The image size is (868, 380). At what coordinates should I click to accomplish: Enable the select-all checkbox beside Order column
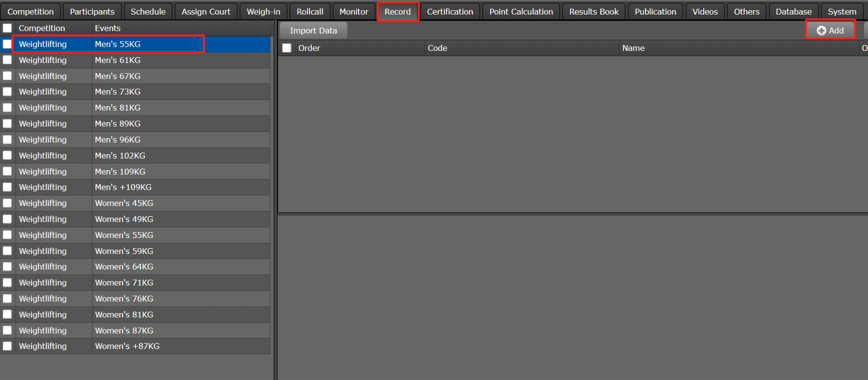pos(287,48)
